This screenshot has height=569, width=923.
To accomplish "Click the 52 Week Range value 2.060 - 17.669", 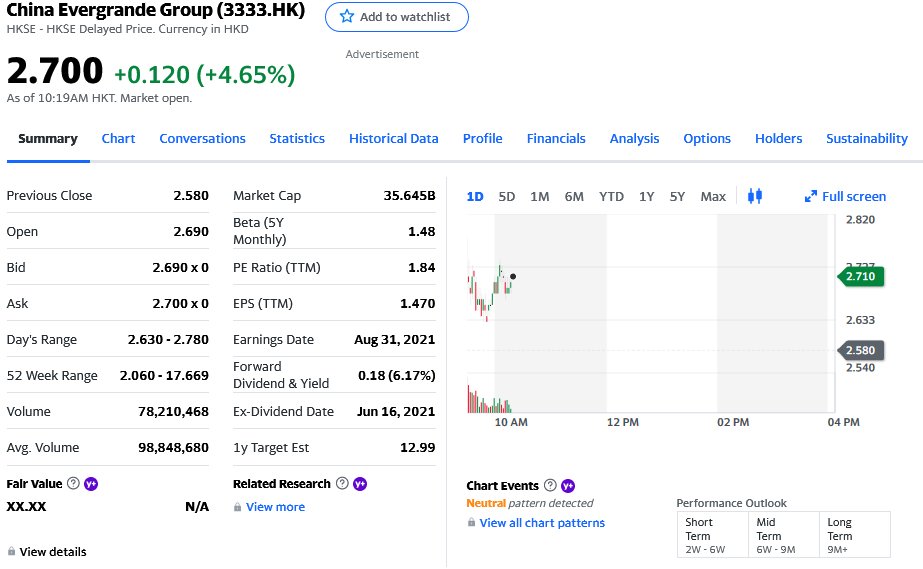I will click(164, 375).
